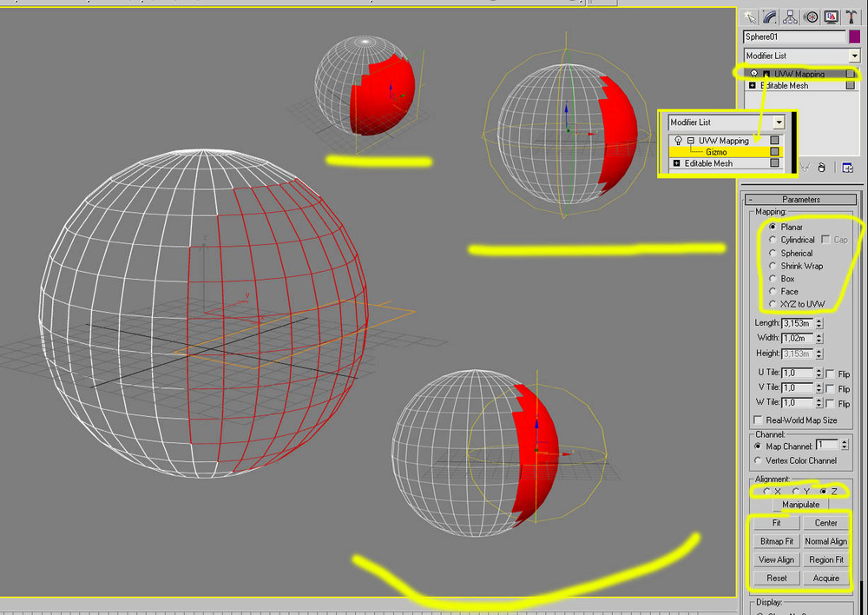The height and width of the screenshot is (615, 868).
Task: Select Face mapping radio button
Action: pyautogui.click(x=773, y=291)
